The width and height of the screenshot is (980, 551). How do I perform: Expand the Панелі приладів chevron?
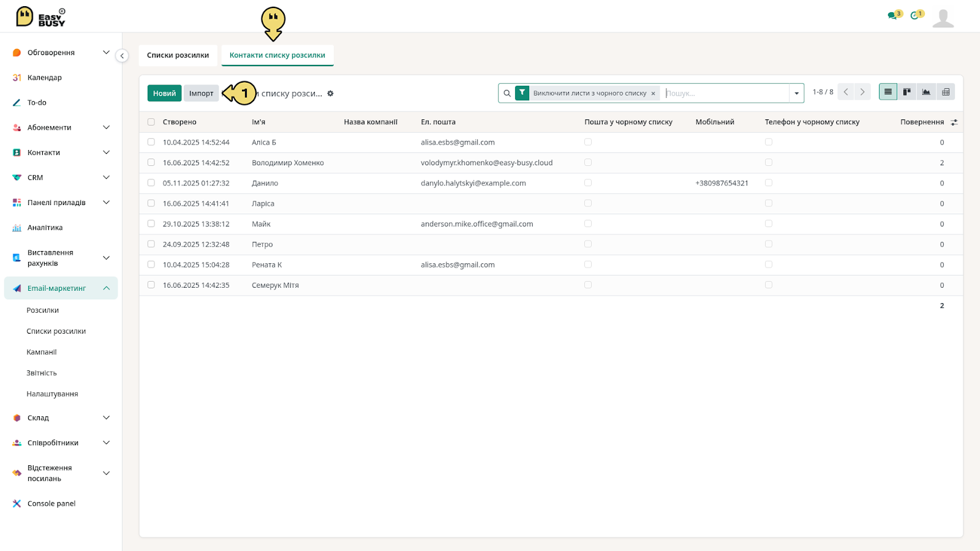point(106,203)
